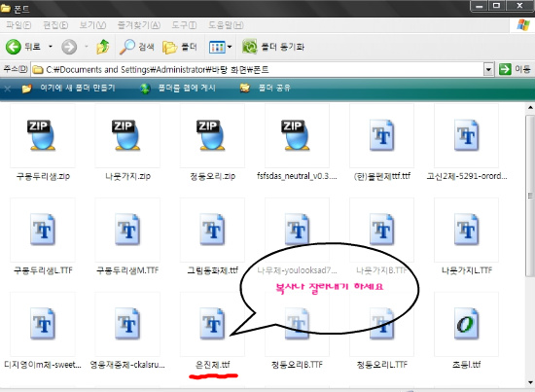Open the 즐겨찾기(A) menu

click(x=139, y=25)
